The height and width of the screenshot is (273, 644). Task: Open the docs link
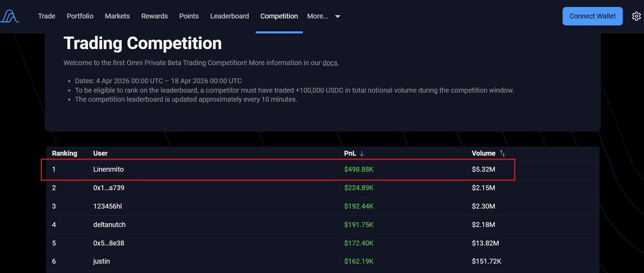(x=330, y=63)
